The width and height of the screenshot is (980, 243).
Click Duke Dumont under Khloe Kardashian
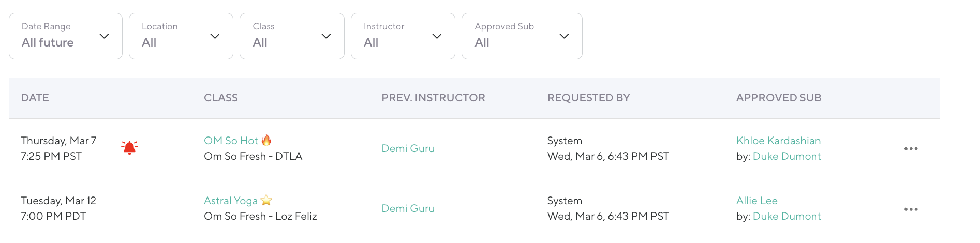tap(786, 156)
